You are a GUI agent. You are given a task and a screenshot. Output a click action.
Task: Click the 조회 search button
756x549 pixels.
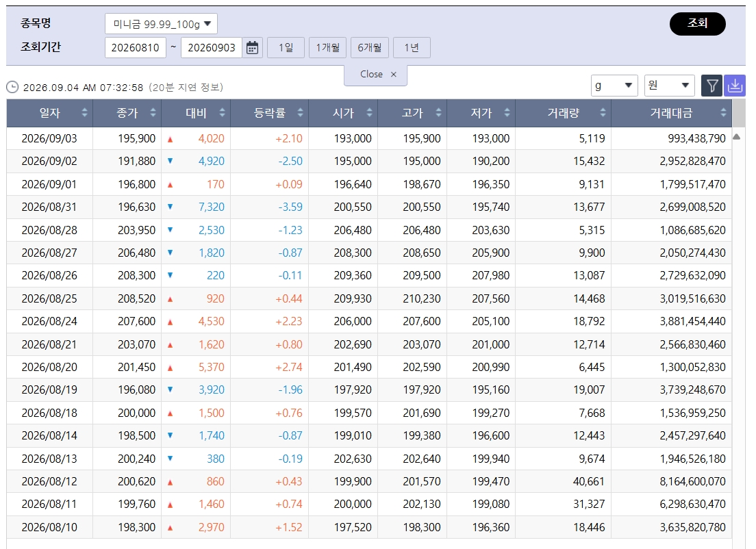point(698,24)
